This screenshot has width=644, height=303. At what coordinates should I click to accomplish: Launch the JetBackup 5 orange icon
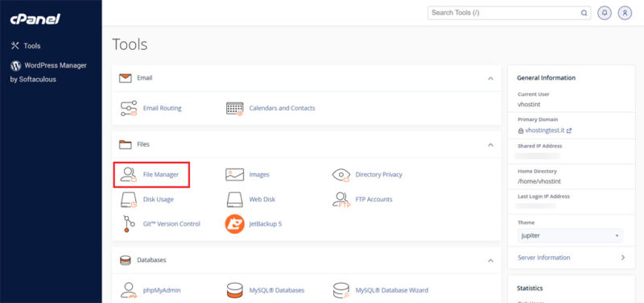pos(234,224)
